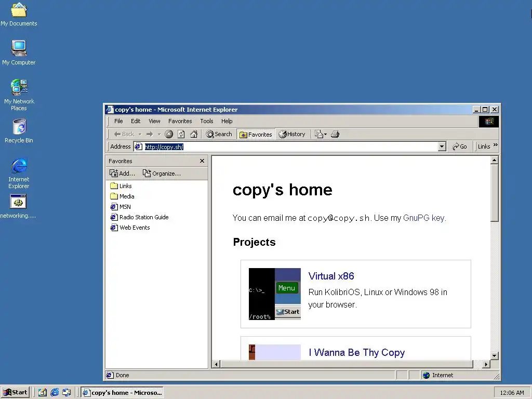Screen dimensions: 532x399
Task: Open the Tools menu
Action: point(207,121)
